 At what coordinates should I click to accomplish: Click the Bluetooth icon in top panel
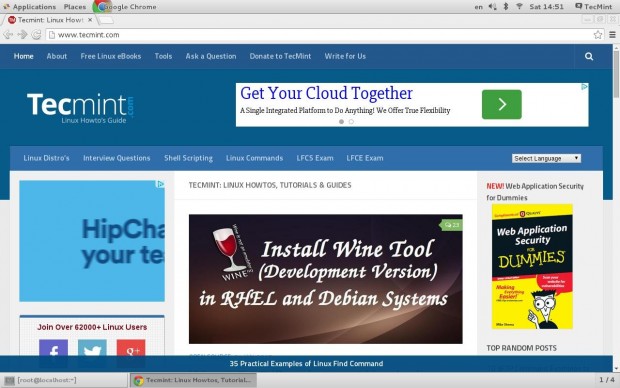(x=506, y=6)
